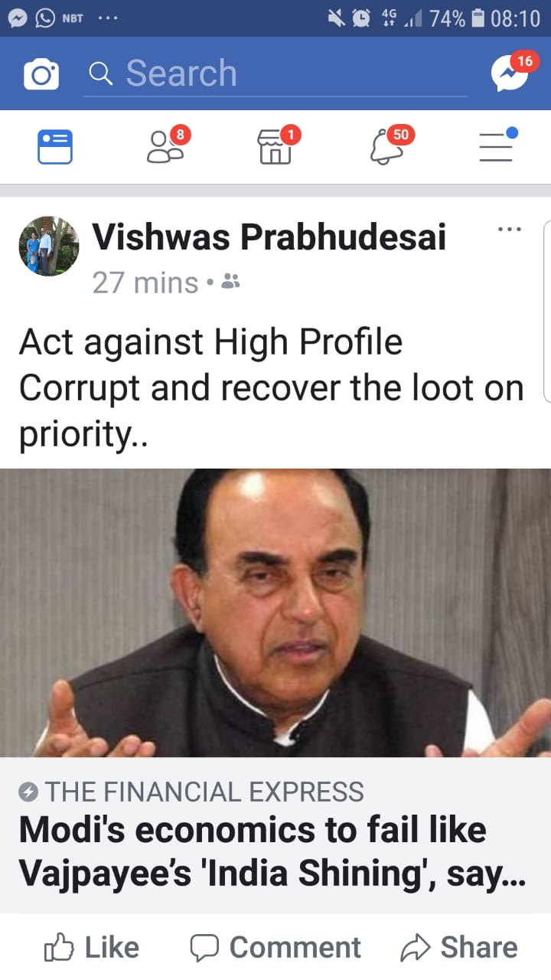Screen dimensions: 551x980
Task: Tap the 27 mins post timestamp
Action: click(145, 283)
